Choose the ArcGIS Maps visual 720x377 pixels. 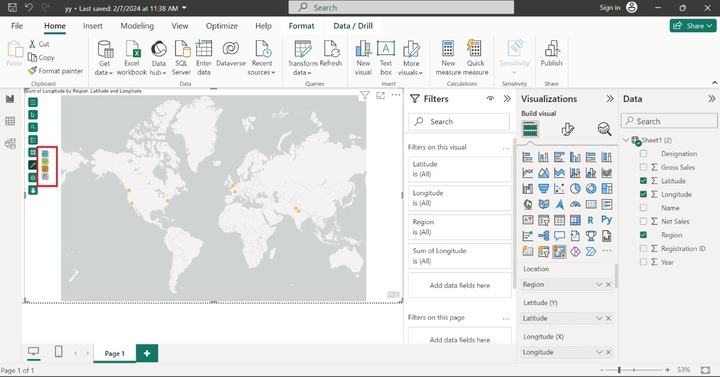(559, 252)
